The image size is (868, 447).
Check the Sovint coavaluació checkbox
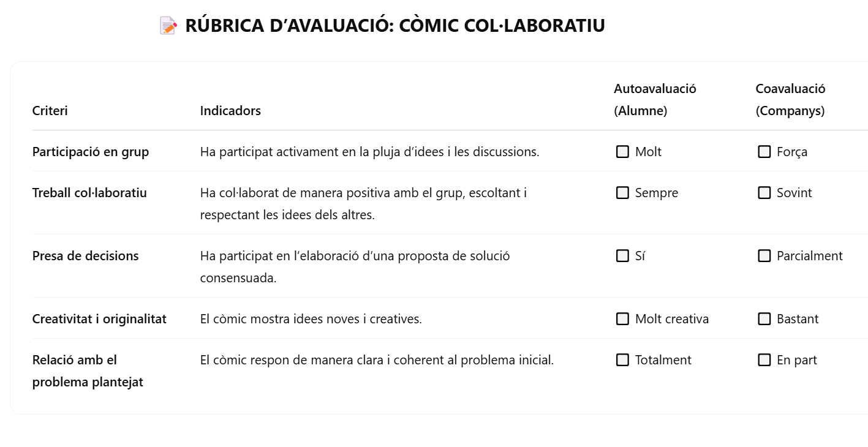click(764, 193)
